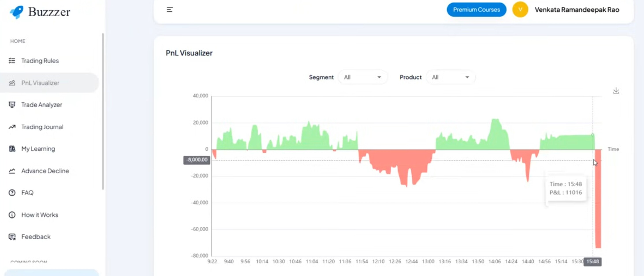Click the FAQ question mark icon

[12, 193]
